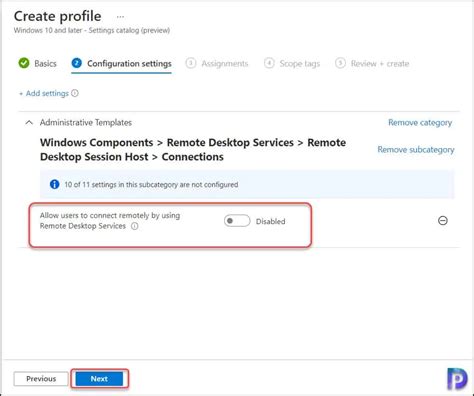Go to the Assignments step

(x=225, y=63)
